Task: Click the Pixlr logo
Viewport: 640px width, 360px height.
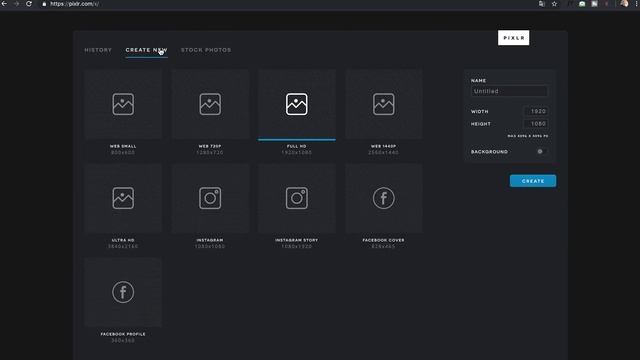Action: 513,38
